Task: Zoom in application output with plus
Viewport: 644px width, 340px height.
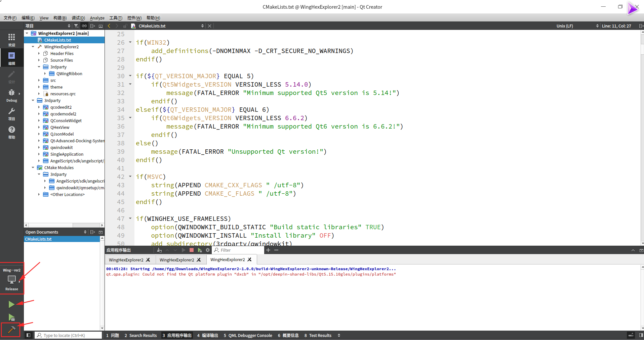Action: (x=268, y=250)
